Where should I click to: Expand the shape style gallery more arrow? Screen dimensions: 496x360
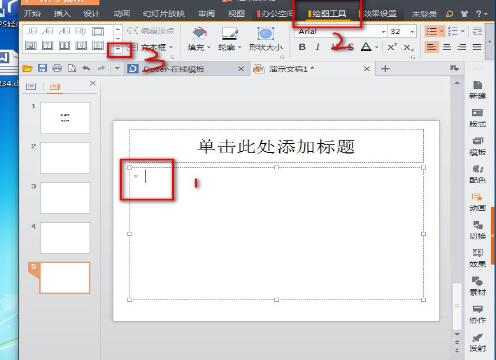point(118,49)
